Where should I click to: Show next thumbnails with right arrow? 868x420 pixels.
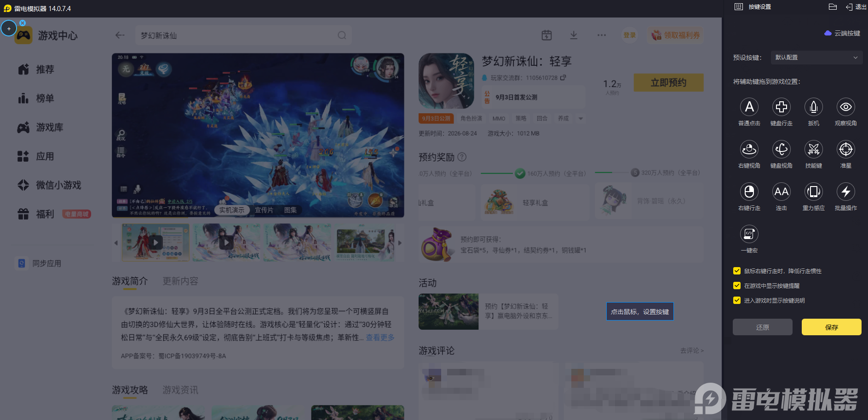click(x=400, y=243)
